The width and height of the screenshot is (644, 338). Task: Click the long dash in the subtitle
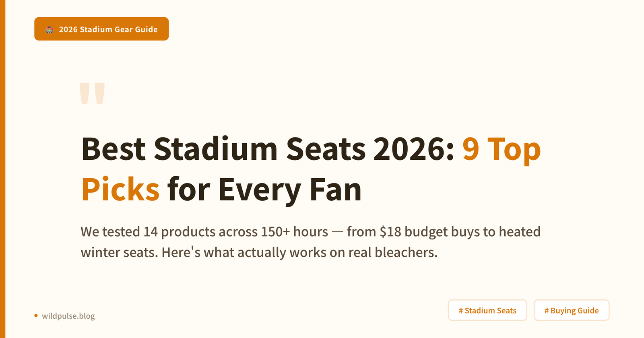[x=337, y=232]
